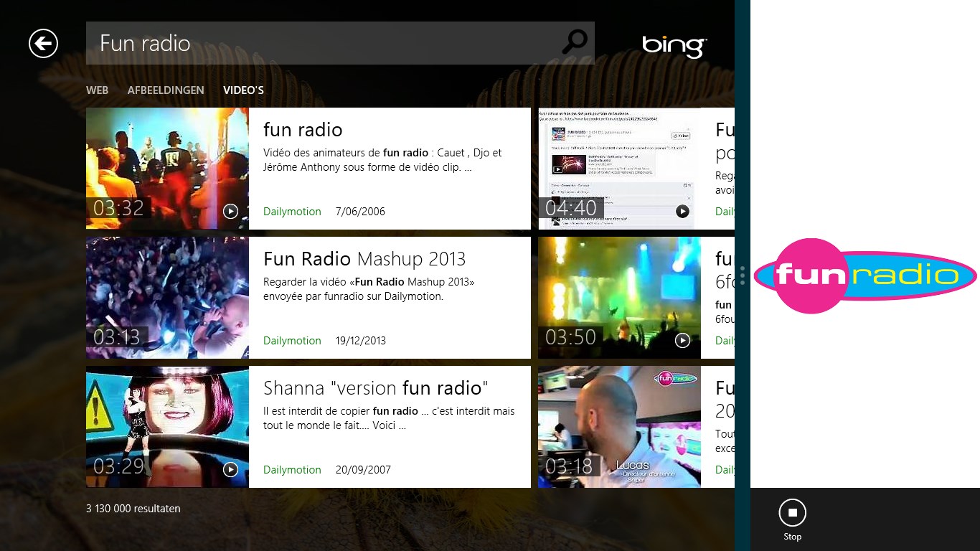Screen dimensions: 980x551
Task: Click description 'Regarder la vidéo «Fun Radio Mashup 2013»'
Action: pos(369,289)
